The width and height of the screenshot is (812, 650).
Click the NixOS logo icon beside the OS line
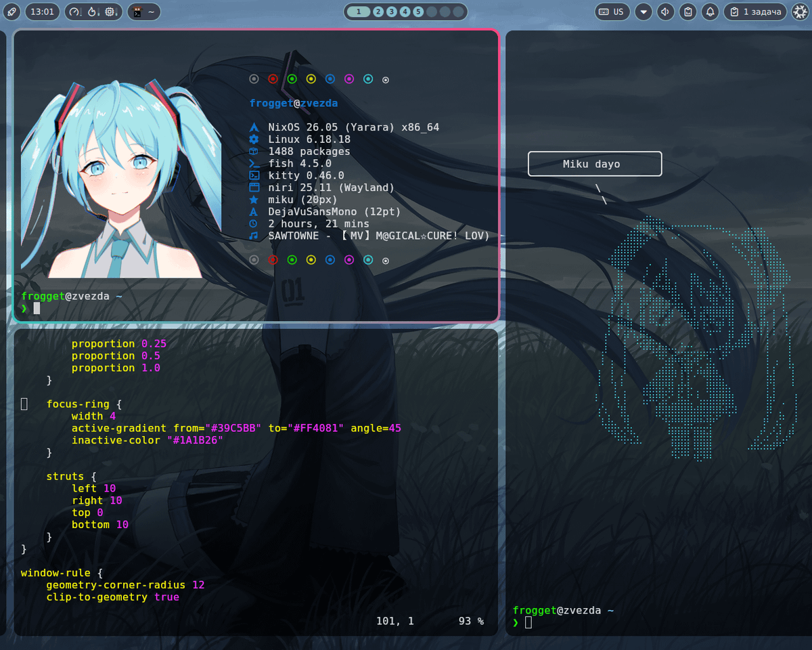click(x=254, y=127)
